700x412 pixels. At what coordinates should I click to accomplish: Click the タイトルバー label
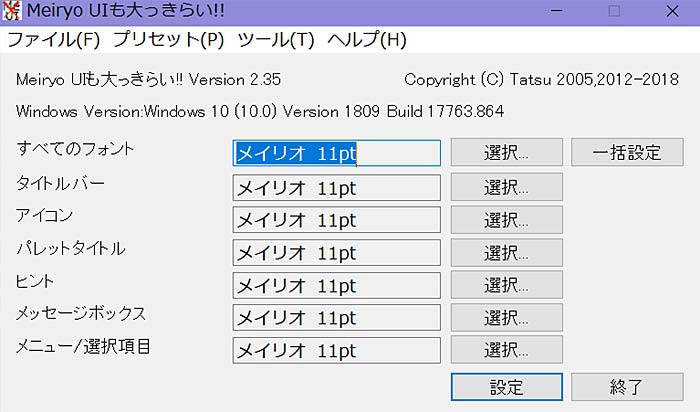coord(60,183)
